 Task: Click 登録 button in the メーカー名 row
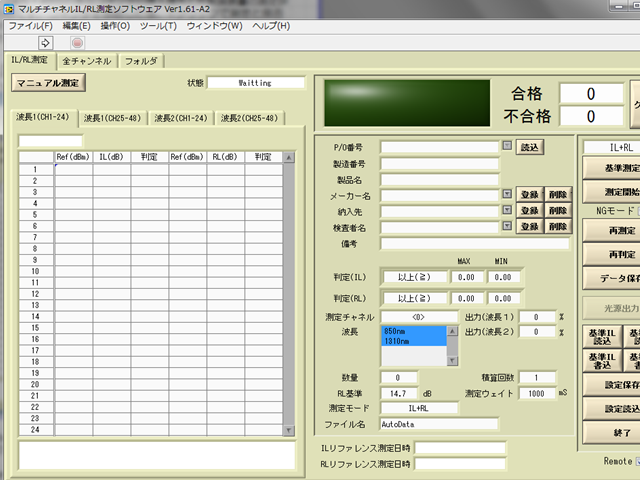[530, 195]
